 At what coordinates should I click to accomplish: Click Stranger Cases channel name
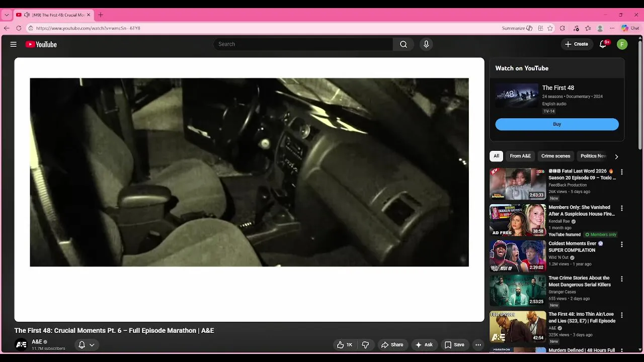coord(562,292)
